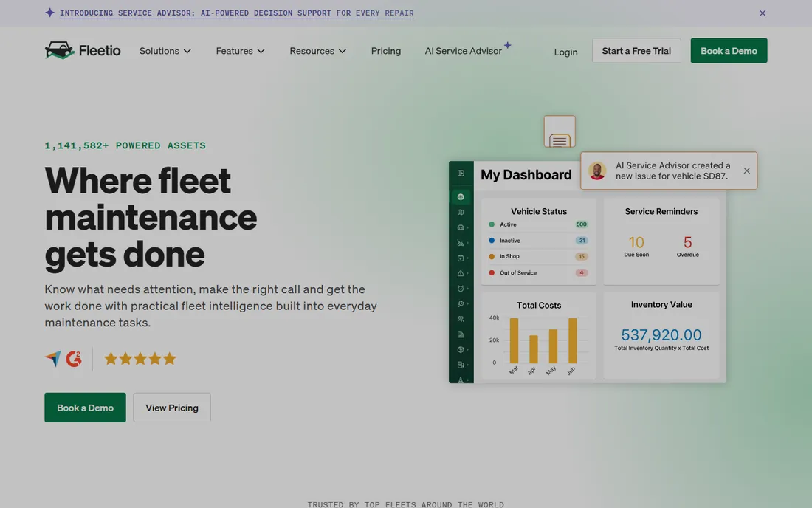Click the note card icon above dashboard

[x=560, y=131]
